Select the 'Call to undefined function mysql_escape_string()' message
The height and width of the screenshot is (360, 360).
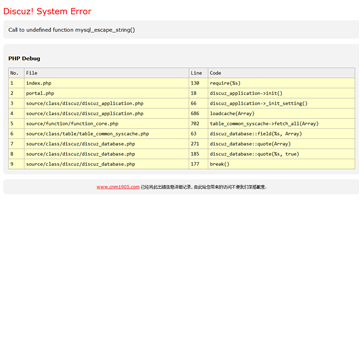pos(72,30)
